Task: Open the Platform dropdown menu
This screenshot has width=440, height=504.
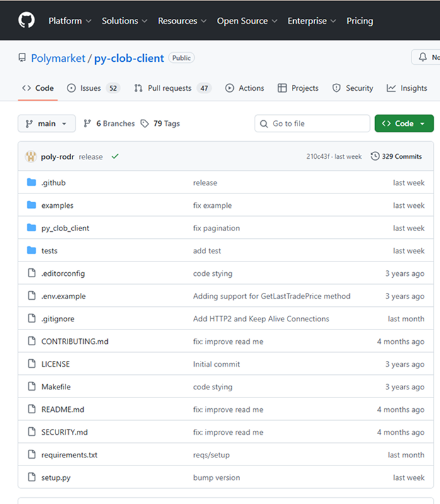Action: (70, 21)
